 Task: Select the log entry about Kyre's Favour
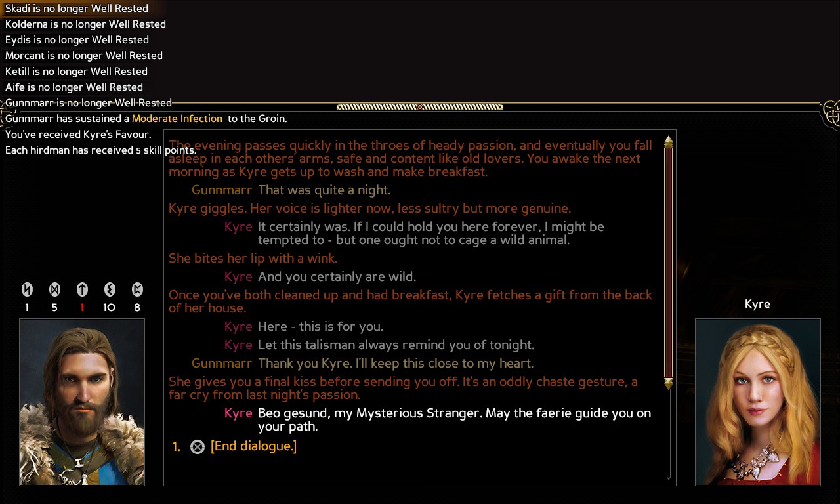click(x=78, y=135)
